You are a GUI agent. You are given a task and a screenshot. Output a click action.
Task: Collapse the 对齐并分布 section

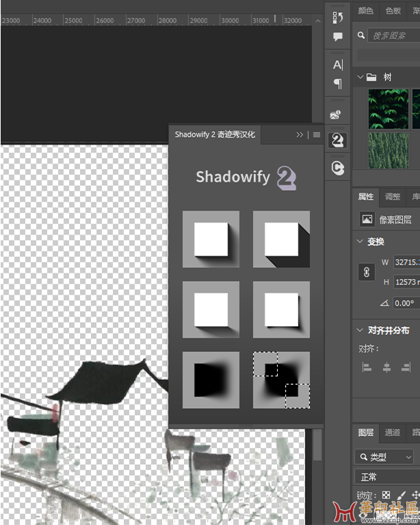(x=360, y=329)
